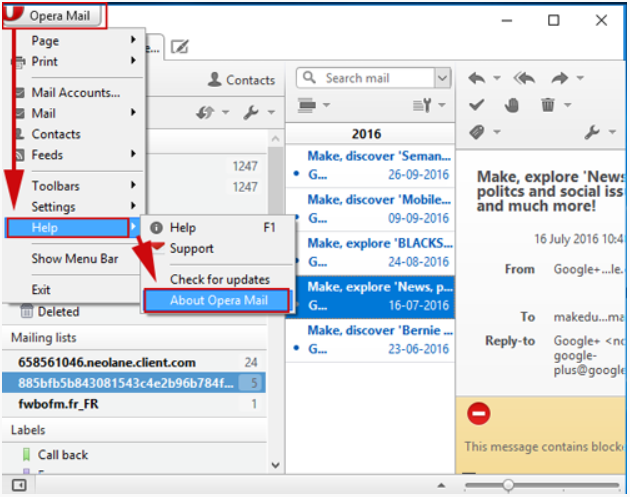This screenshot has height=497, width=630.
Task: Open dropdown next to mail panel wrench
Action: 272,112
